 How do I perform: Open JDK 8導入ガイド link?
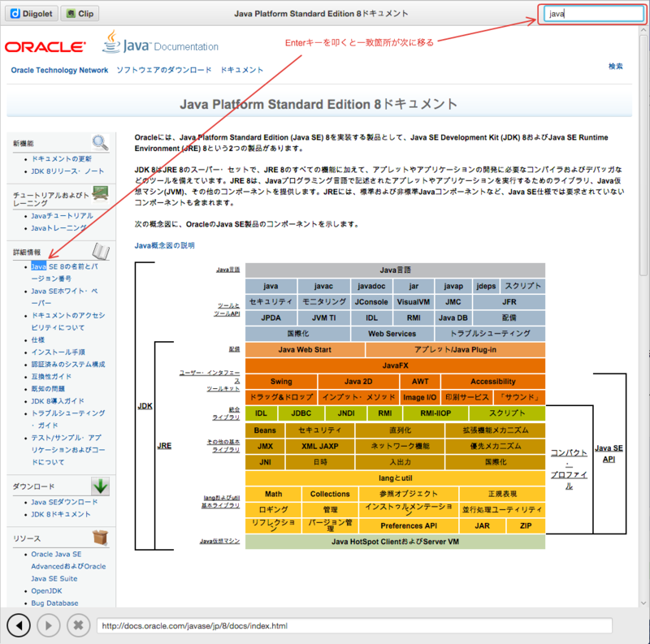click(x=58, y=400)
